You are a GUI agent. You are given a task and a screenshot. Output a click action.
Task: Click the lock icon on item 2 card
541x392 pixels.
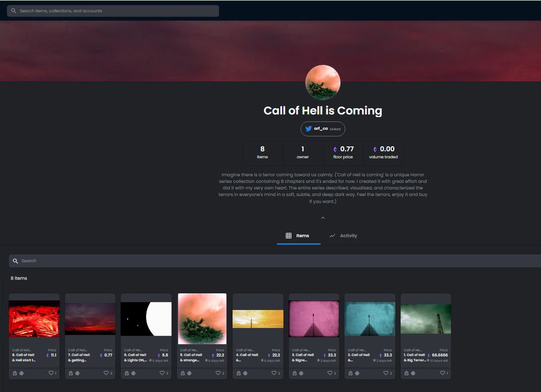pyautogui.click(x=350, y=373)
